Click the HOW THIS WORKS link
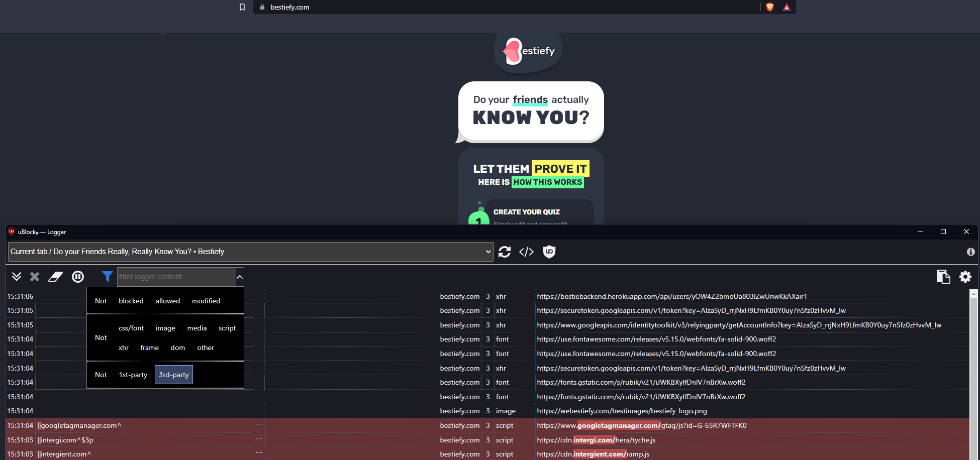The image size is (980, 460). (x=548, y=182)
